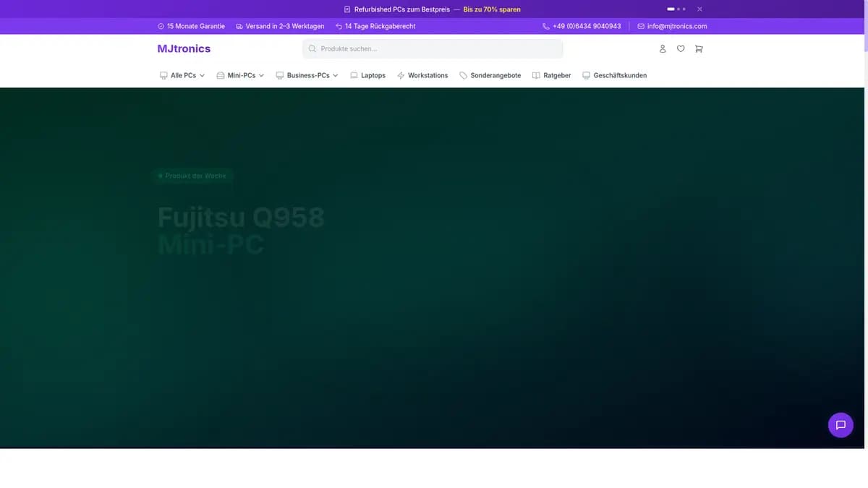Follow the Bis zu 70% sparen link
This screenshot has width=868, height=488.
point(491,9)
